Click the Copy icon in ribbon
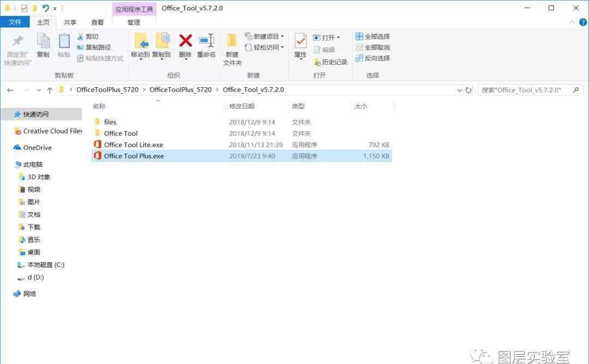589x364 pixels. point(43,40)
